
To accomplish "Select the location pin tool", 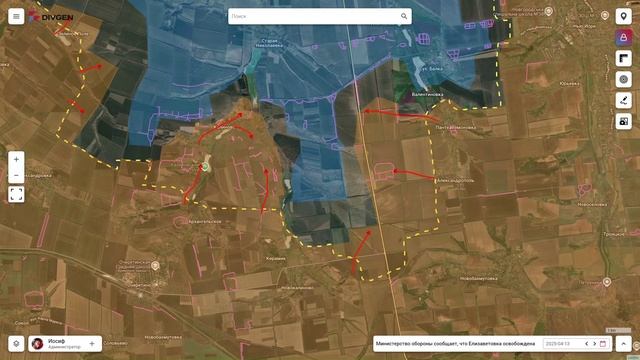I will coord(623,16).
